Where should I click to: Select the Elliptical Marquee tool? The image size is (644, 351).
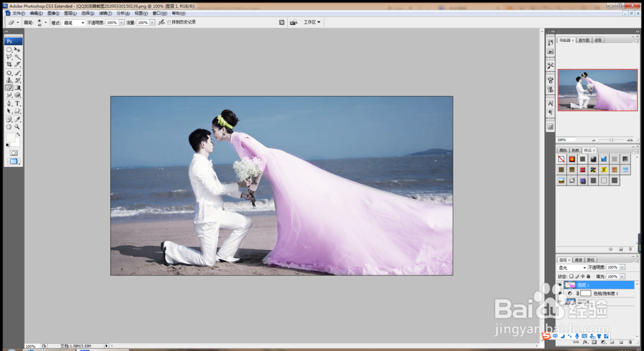point(9,49)
